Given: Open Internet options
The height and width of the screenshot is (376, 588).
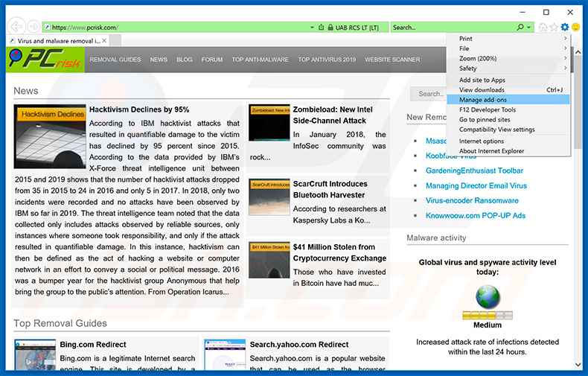Looking at the screenshot, I should click(508, 141).
